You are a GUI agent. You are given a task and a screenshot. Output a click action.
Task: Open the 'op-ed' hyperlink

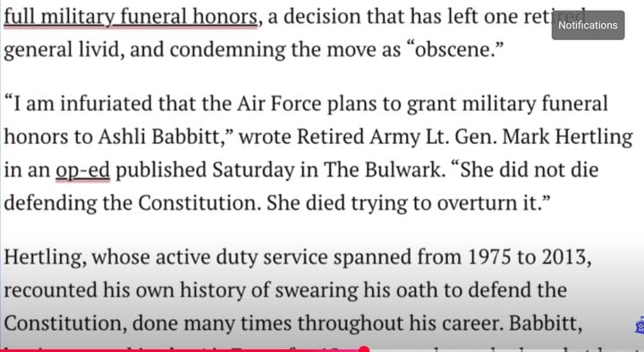pyautogui.click(x=82, y=171)
